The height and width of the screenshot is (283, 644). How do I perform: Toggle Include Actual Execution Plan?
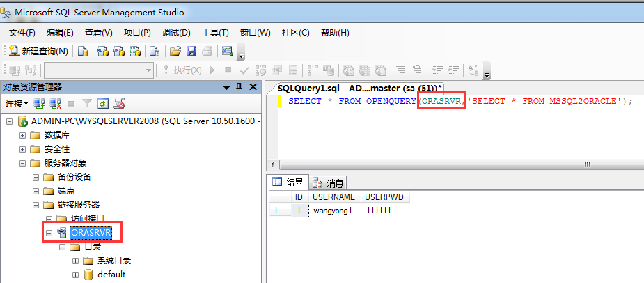[313, 70]
